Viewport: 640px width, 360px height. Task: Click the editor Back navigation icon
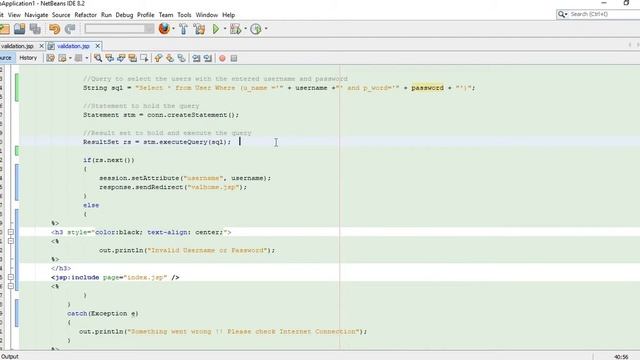(62, 58)
